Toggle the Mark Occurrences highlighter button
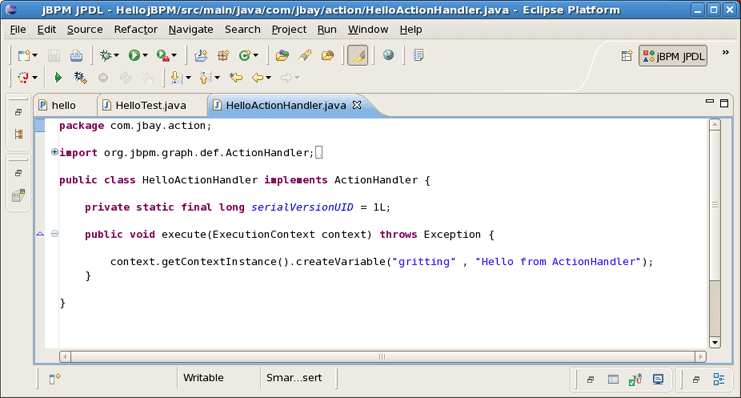 coord(357,55)
